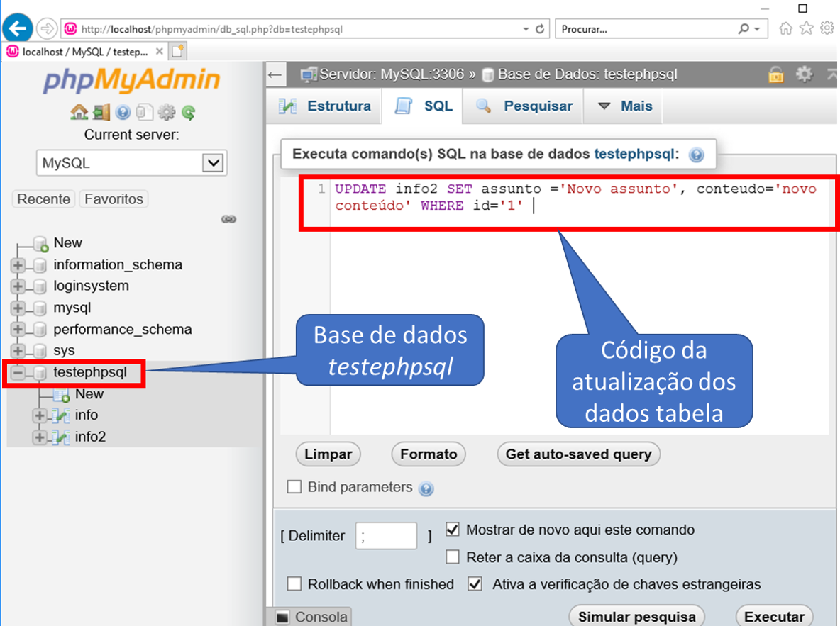Viewport: 840px width, 626px height.
Task: Switch to SQL tab
Action: pos(424,106)
